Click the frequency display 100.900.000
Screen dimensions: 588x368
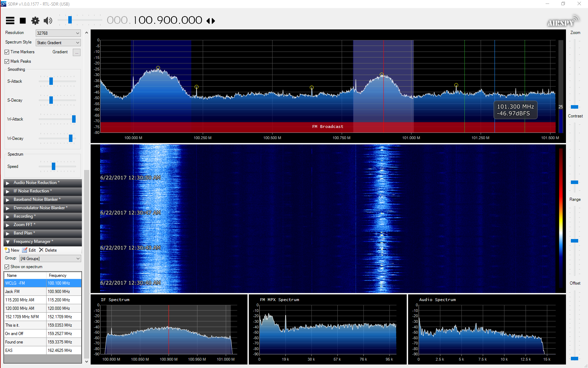[154, 20]
